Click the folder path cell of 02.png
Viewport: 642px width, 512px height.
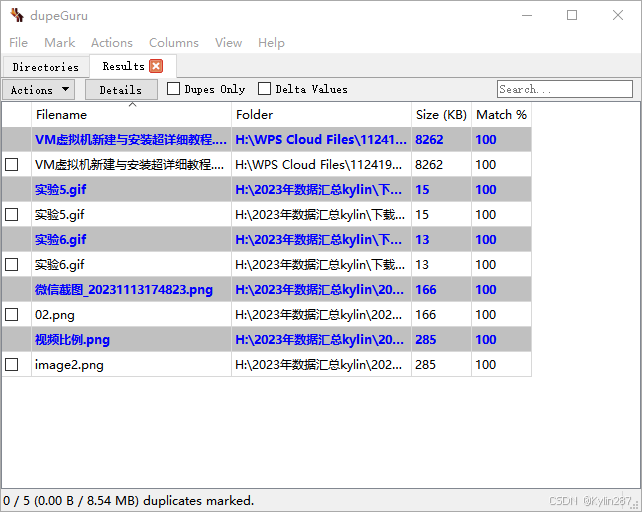[x=319, y=315]
